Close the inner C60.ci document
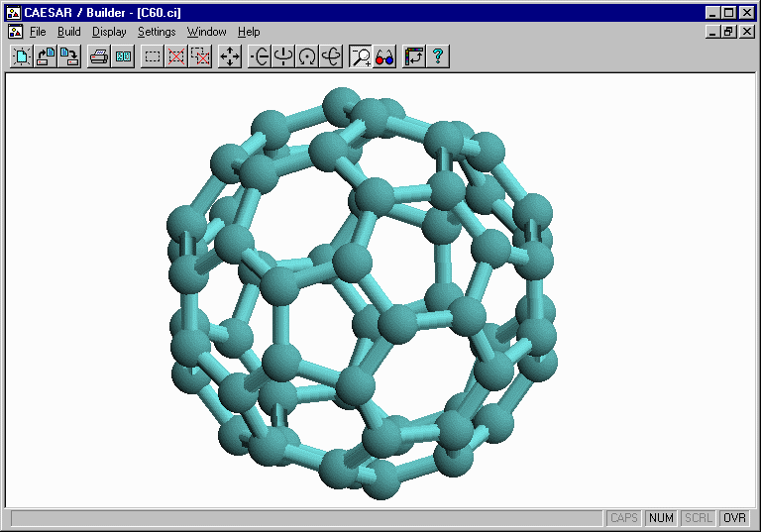This screenshot has width=761, height=532. (x=747, y=32)
